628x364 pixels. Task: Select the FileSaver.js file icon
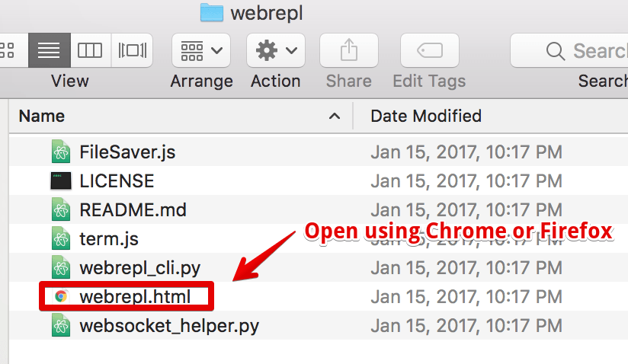click(x=61, y=152)
